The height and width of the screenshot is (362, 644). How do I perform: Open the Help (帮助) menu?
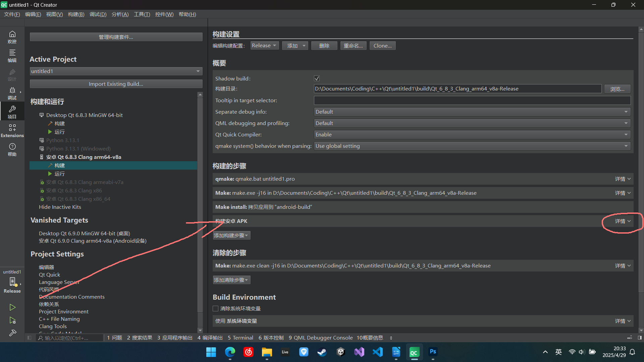(x=187, y=14)
